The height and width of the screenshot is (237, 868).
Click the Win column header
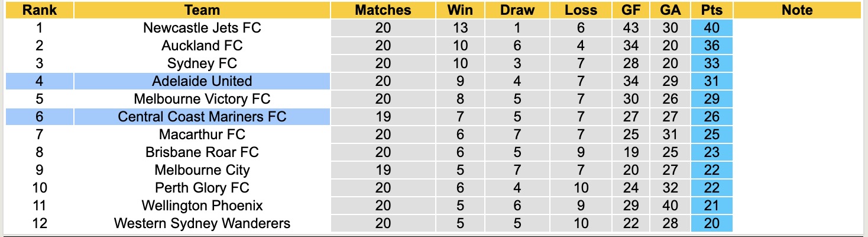coord(460,10)
